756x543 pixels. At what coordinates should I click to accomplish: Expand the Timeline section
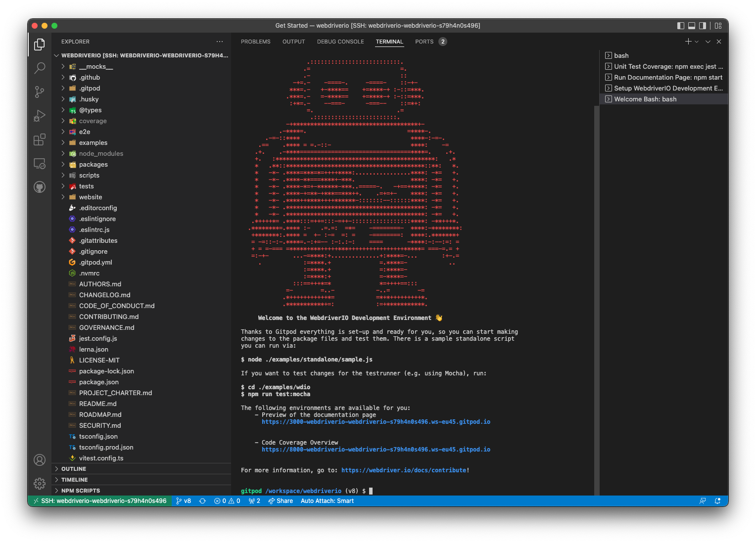click(142, 480)
